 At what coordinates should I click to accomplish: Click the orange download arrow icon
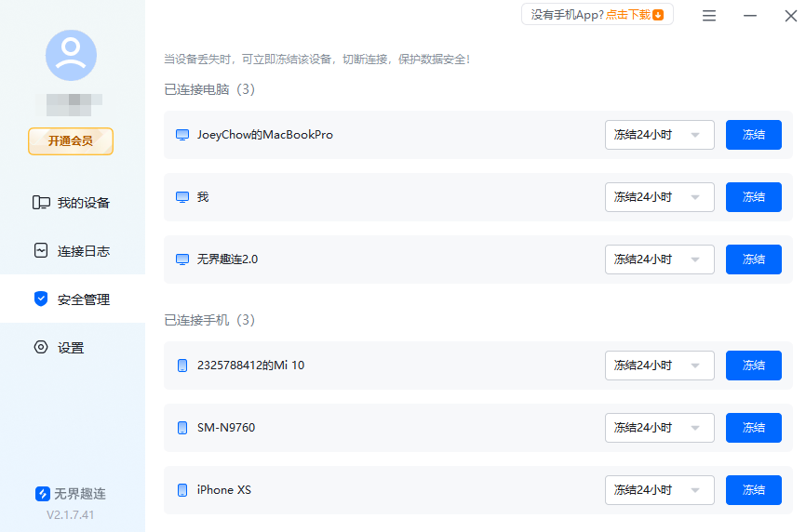pos(658,15)
